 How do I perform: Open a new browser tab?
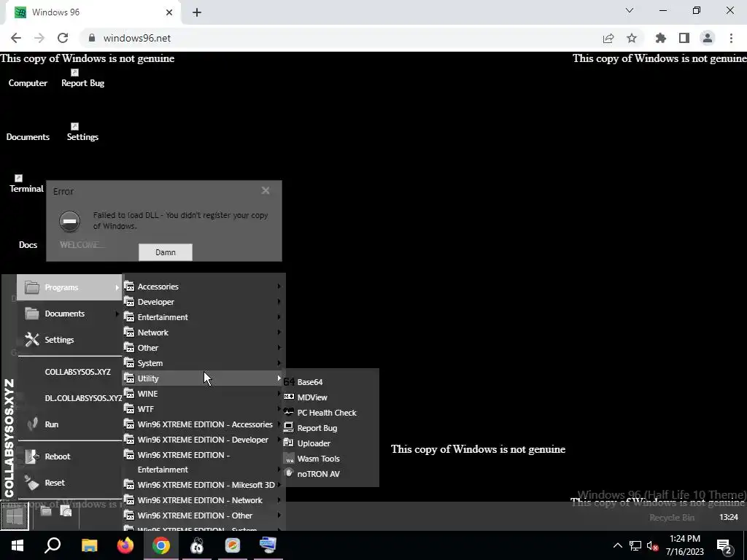click(x=197, y=12)
